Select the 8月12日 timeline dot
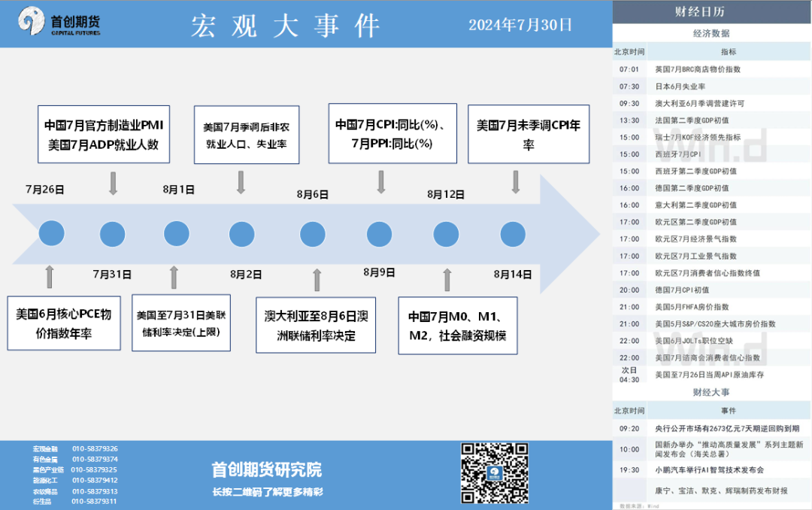The width and height of the screenshot is (812, 510). 446,234
